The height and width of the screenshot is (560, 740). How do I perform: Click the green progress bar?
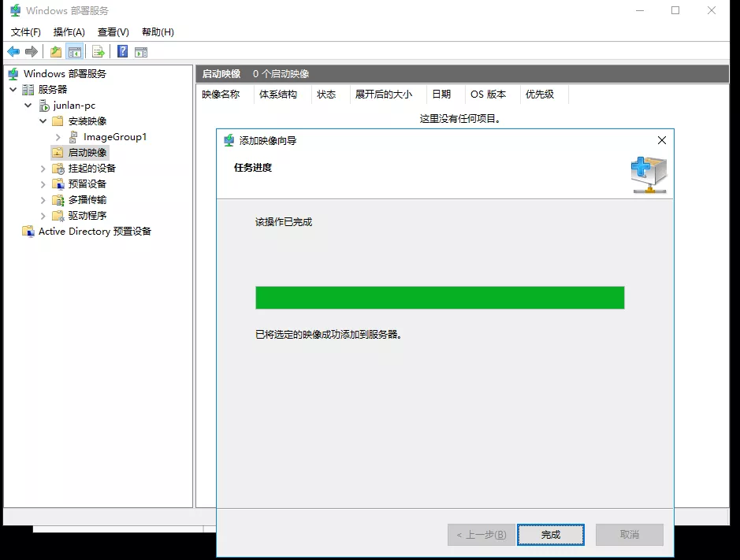pos(440,298)
